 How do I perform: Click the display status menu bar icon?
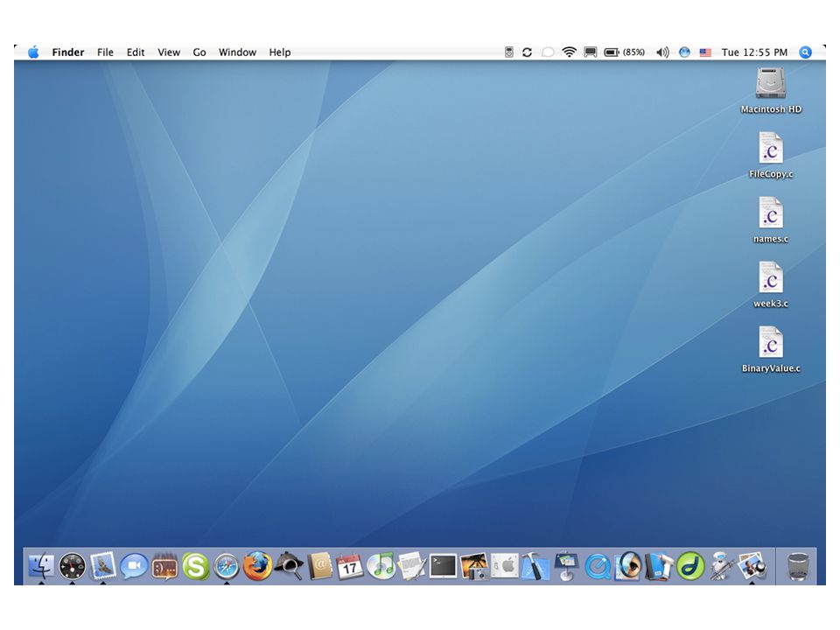[x=591, y=52]
